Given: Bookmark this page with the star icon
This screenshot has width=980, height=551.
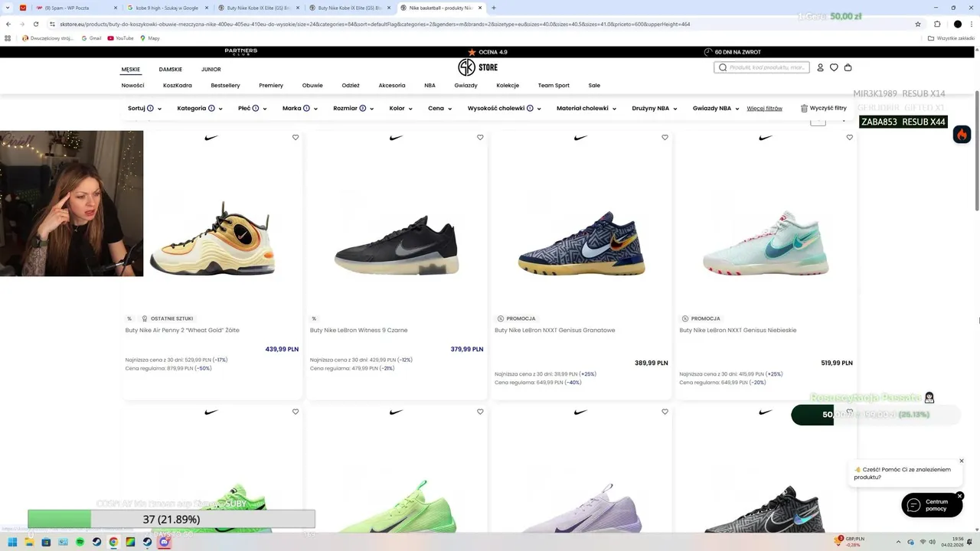Looking at the screenshot, I should 918,24.
